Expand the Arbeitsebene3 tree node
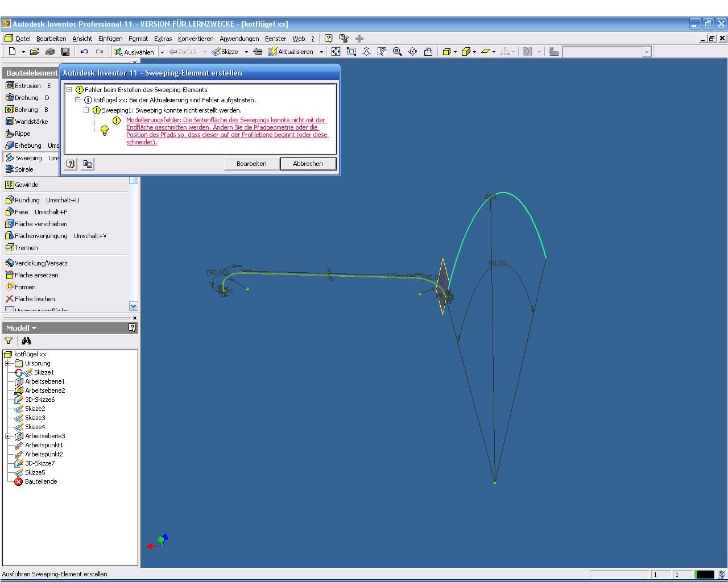 pyautogui.click(x=8, y=436)
